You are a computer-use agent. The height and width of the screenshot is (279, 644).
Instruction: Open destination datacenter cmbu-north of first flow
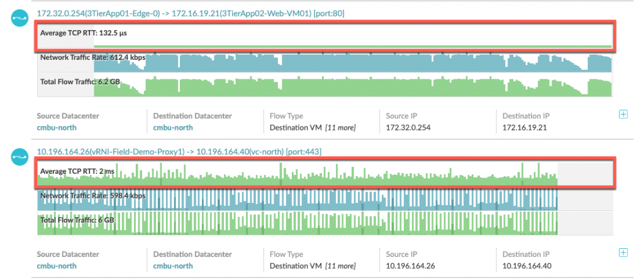173,128
